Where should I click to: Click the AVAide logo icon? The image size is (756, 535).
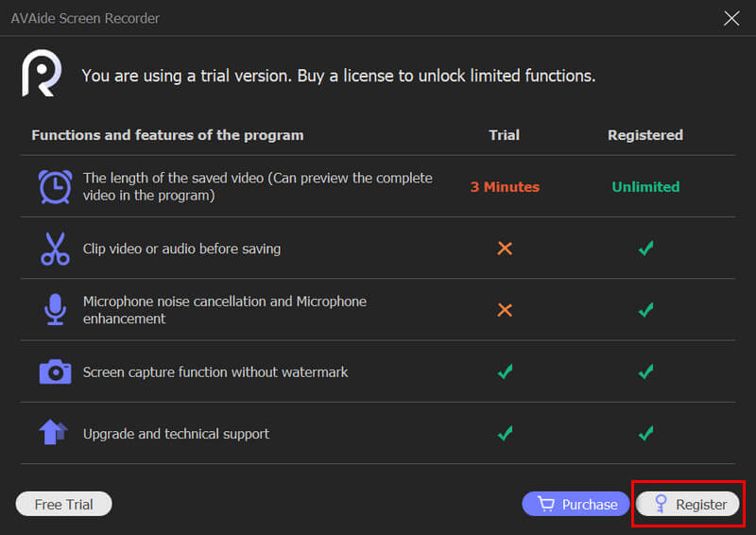42,74
